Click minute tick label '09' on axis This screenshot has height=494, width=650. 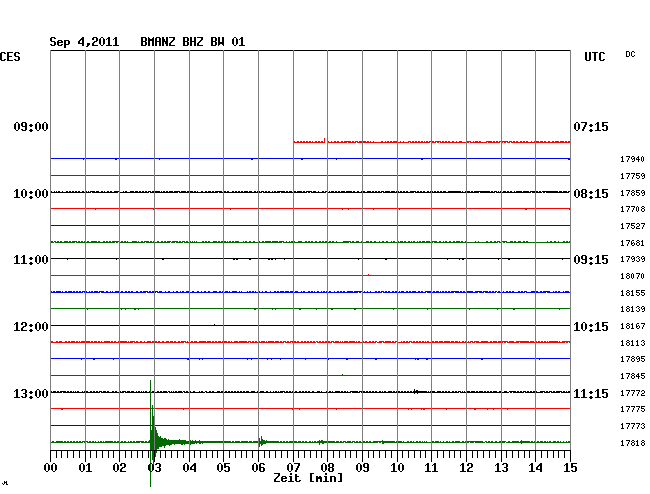point(362,467)
